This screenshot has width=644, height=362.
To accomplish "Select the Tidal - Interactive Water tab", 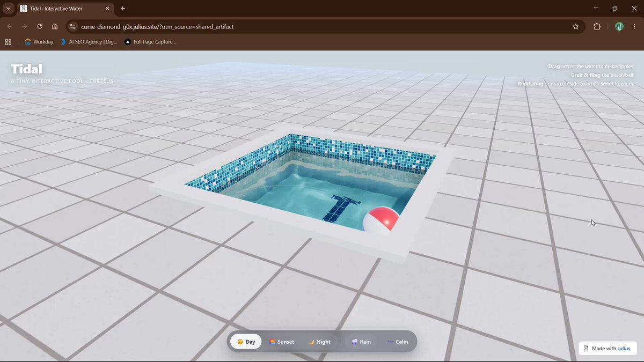I will click(x=64, y=9).
